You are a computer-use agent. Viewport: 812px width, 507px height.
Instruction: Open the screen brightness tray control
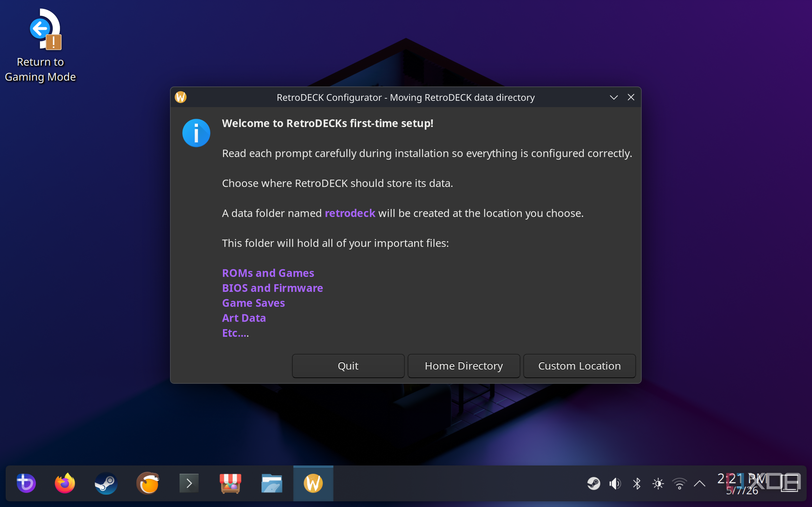[x=658, y=484]
